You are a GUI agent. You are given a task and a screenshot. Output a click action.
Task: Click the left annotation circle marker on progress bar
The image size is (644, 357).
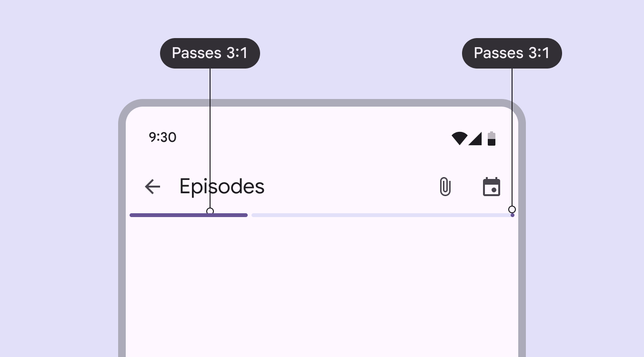coord(210,211)
